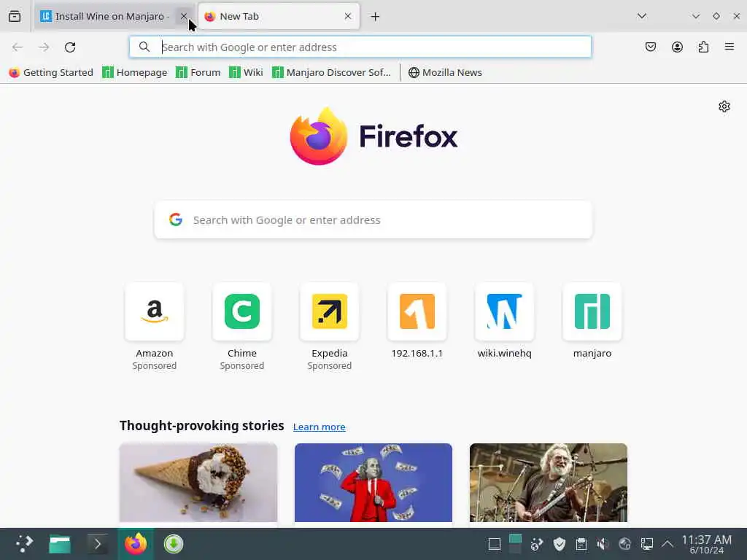Open the virtual desktop pager

[x=516, y=544]
